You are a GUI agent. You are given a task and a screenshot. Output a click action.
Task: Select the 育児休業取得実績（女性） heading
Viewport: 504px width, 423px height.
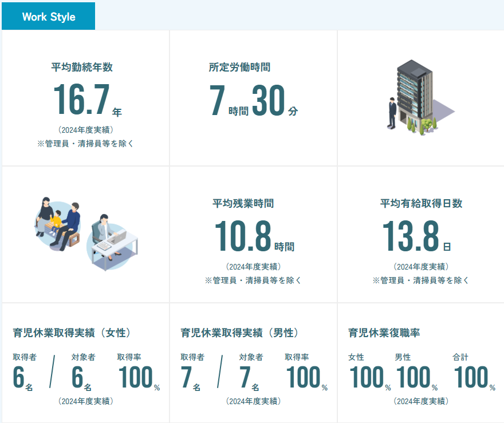click(73, 333)
